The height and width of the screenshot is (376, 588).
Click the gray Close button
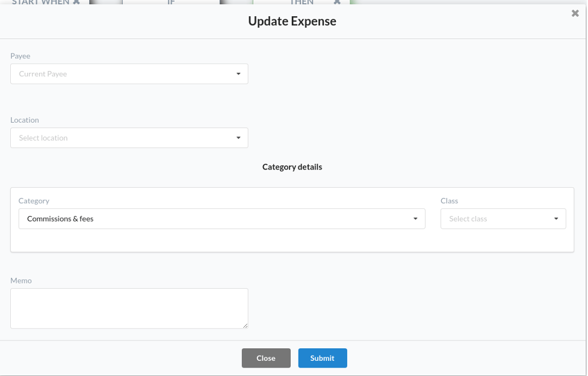(x=266, y=358)
